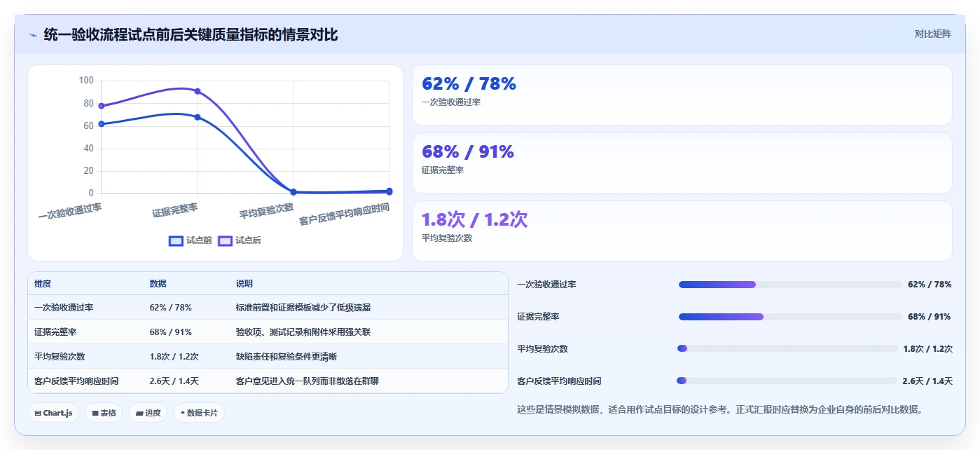Click the 数据 column header in the table
Viewport: 980px width, 450px height.
click(158, 284)
